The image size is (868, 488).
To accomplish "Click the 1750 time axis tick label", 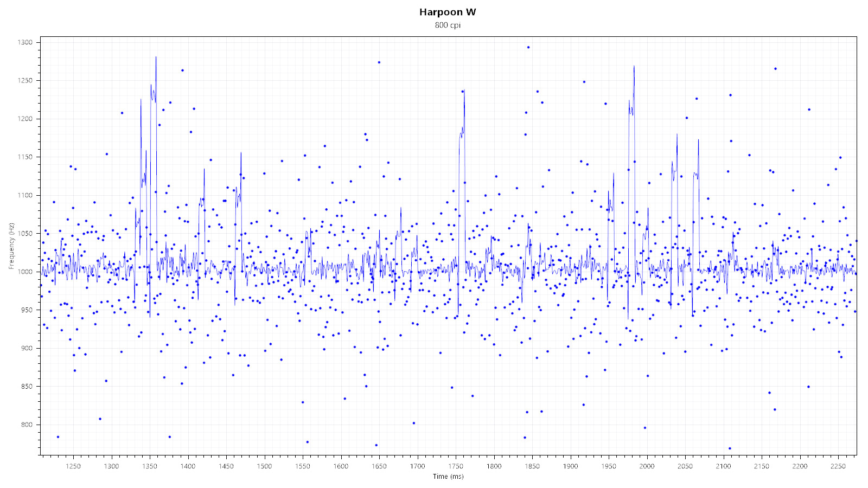I will click(x=456, y=466).
